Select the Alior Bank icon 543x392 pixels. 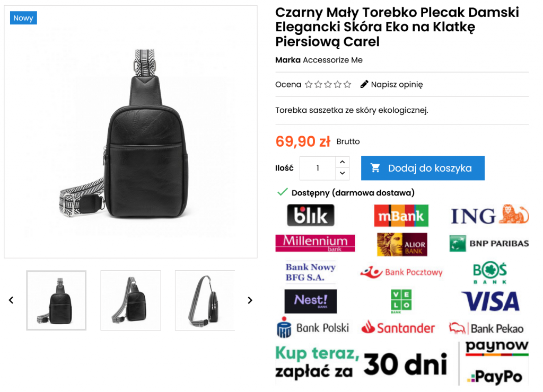tap(402, 244)
